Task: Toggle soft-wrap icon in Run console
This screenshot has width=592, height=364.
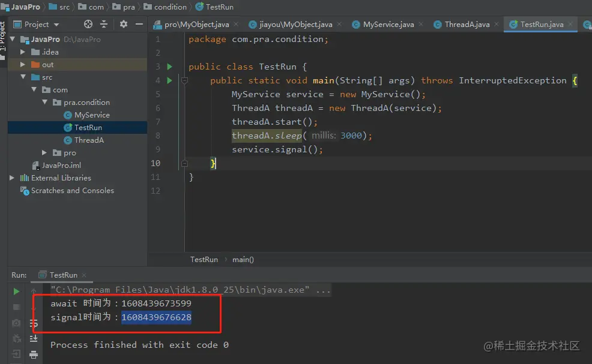Action: click(x=34, y=323)
